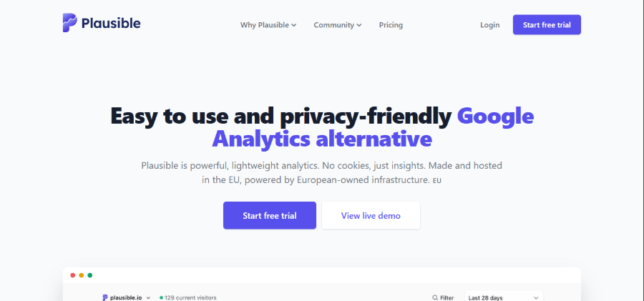
Task: Click the red dot in demo window
Action: click(x=73, y=275)
